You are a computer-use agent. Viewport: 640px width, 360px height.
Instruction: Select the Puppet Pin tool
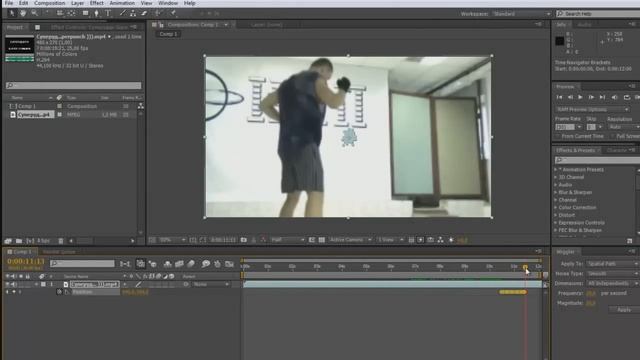(173, 13)
